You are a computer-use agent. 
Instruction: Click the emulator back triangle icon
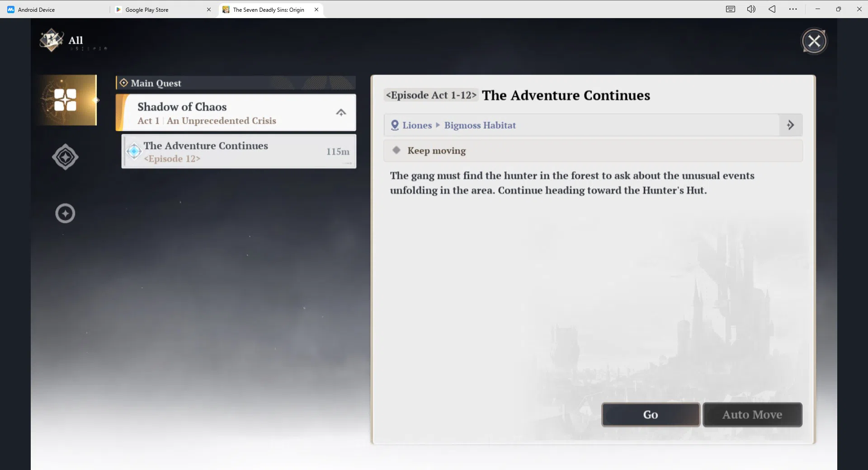click(x=772, y=9)
